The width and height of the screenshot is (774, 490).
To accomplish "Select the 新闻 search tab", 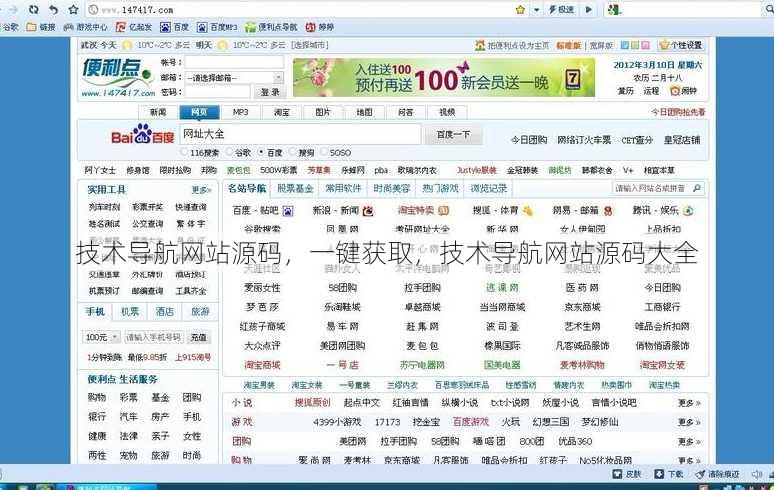I will tap(158, 113).
